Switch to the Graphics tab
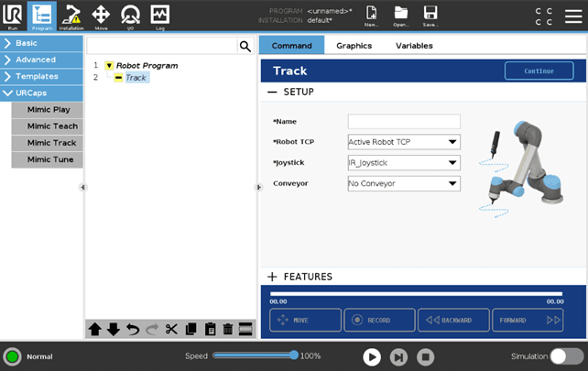 pyautogui.click(x=354, y=45)
